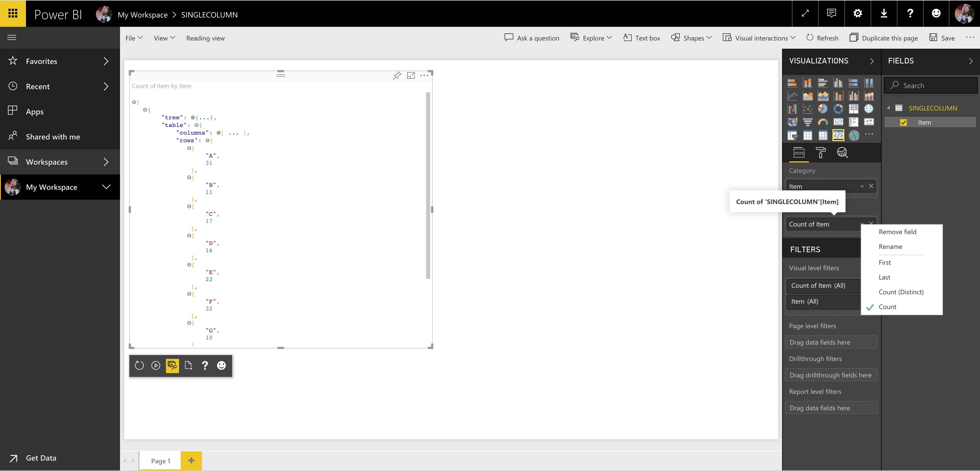The image size is (980, 471).
Task: Toggle the Item field checkbox
Action: [x=903, y=123]
